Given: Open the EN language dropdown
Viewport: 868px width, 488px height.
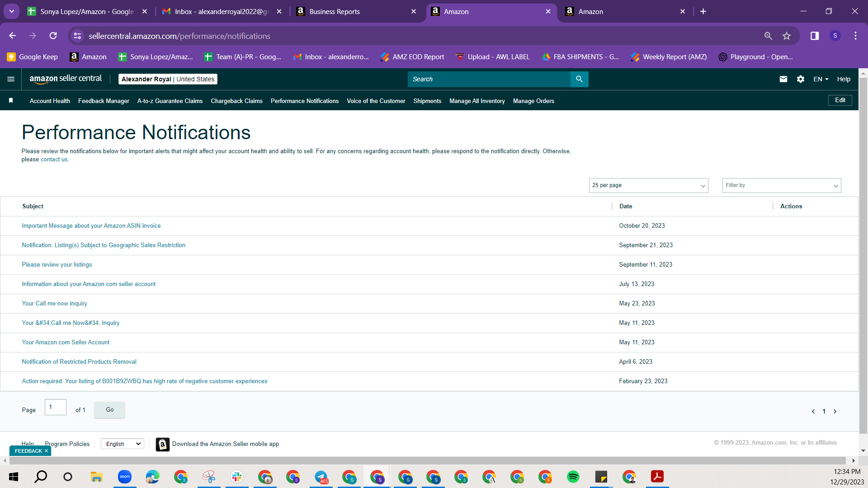Looking at the screenshot, I should [821, 79].
